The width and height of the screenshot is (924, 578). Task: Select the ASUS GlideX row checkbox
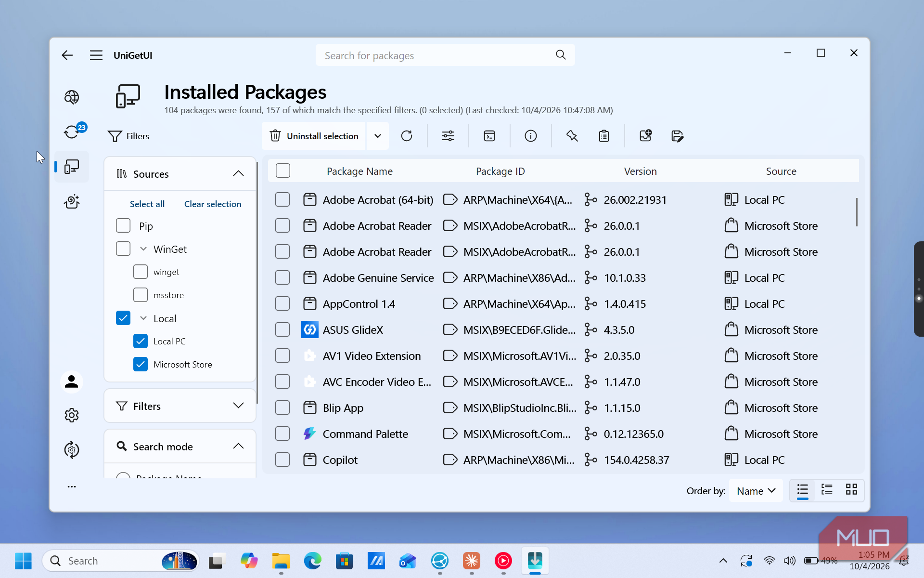(282, 329)
